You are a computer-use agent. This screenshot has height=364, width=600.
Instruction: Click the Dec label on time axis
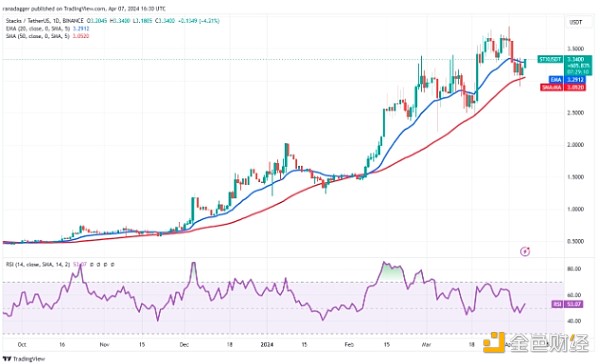tap(184, 344)
